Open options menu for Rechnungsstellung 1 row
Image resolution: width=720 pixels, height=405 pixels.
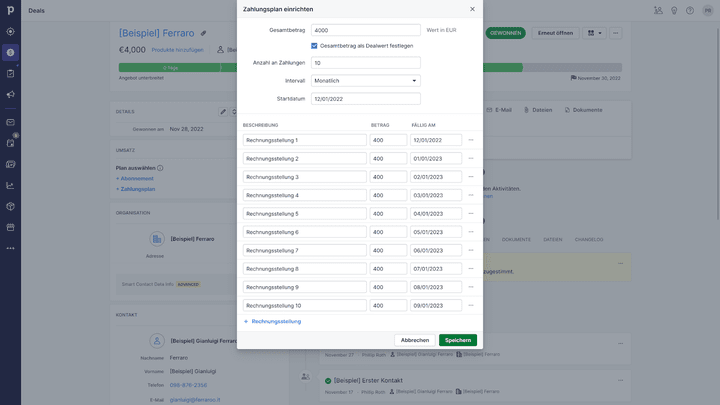click(471, 140)
